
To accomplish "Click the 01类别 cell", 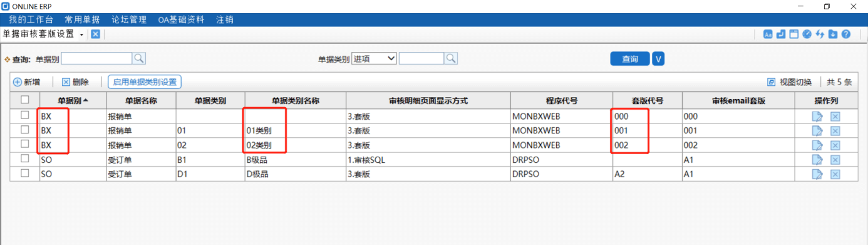I will point(295,131).
